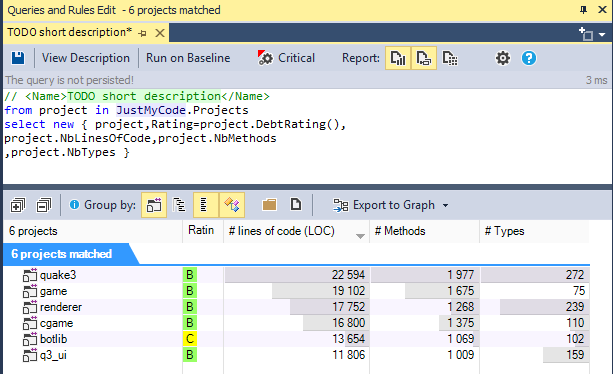This screenshot has height=374, width=613.
Task: Sort by # Methods column header
Action: coord(424,231)
